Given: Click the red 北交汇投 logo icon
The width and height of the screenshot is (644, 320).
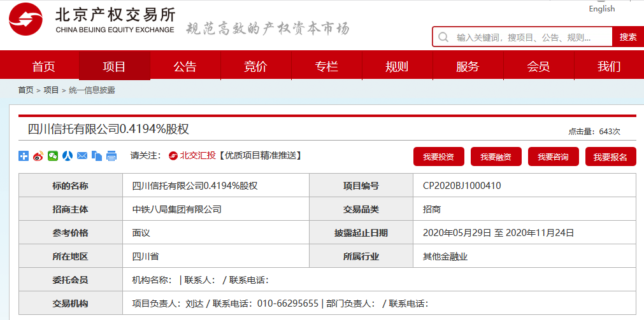Looking at the screenshot, I should click(x=173, y=156).
